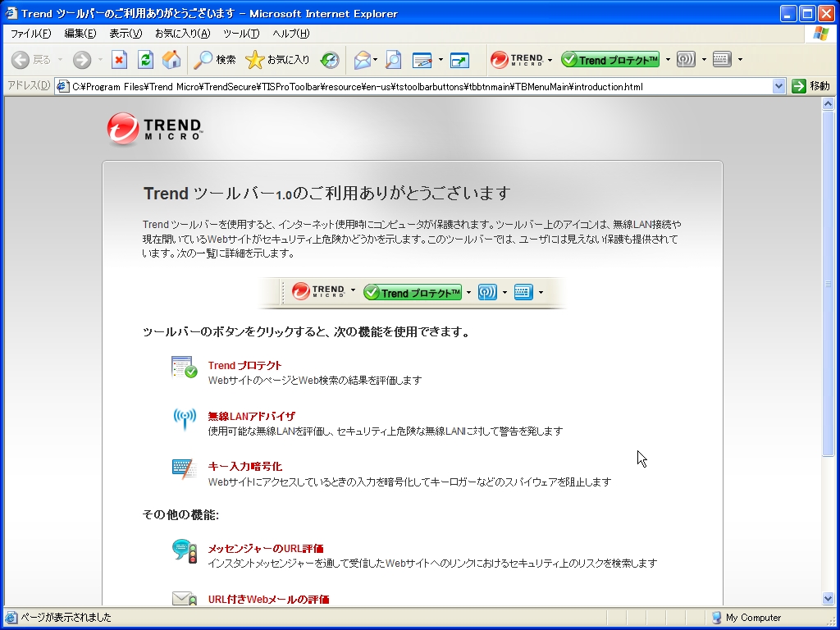840x630 pixels.
Task: Open the Search (検索) toolbar button
Action: (214, 59)
